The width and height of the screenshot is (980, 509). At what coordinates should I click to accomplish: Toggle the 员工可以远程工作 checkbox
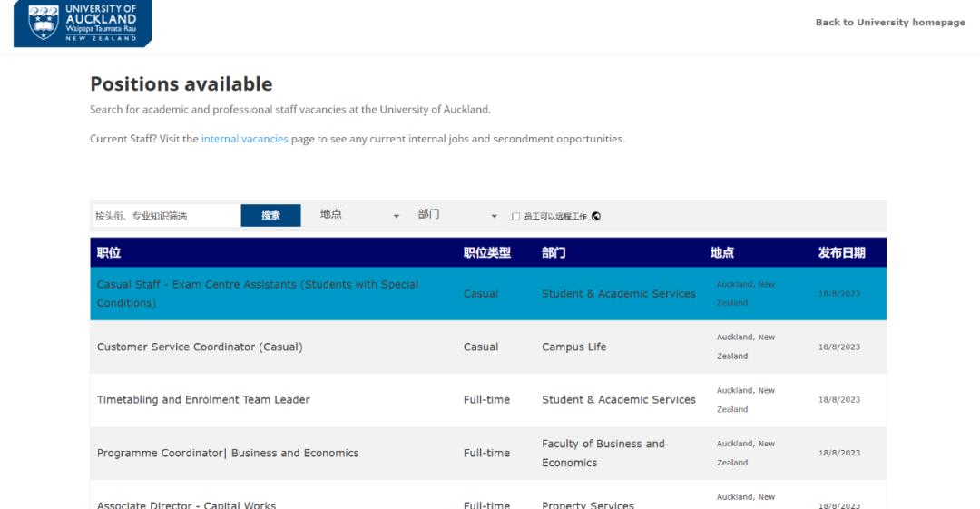[x=515, y=216]
